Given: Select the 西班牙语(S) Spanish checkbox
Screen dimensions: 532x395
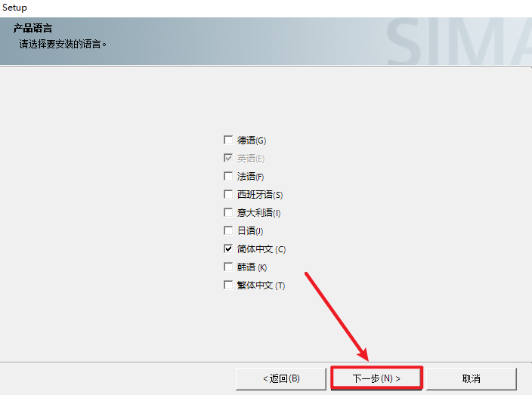Looking at the screenshot, I should [x=228, y=195].
